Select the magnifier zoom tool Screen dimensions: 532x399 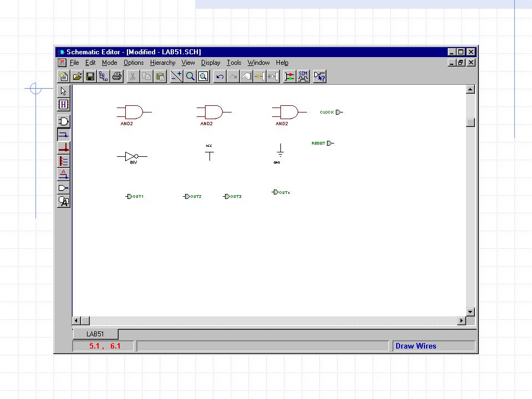click(x=190, y=76)
